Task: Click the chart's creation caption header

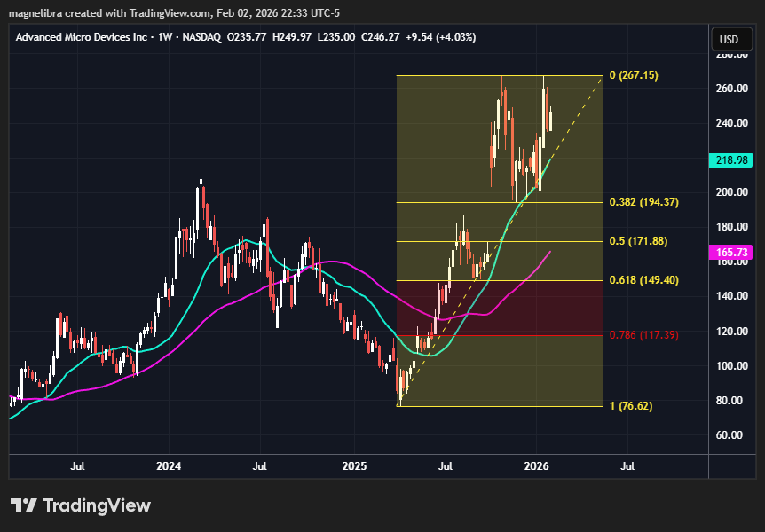Action: 174,13
